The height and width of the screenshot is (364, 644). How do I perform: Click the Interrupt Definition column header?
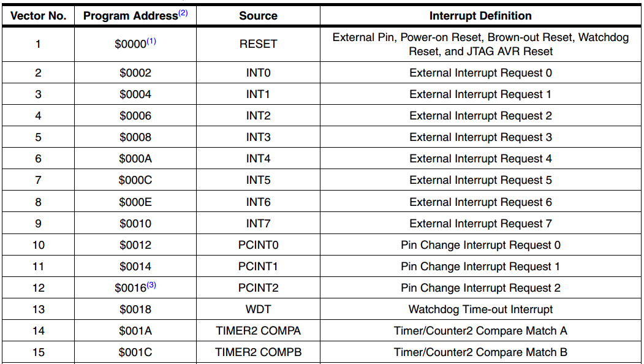tap(480, 16)
